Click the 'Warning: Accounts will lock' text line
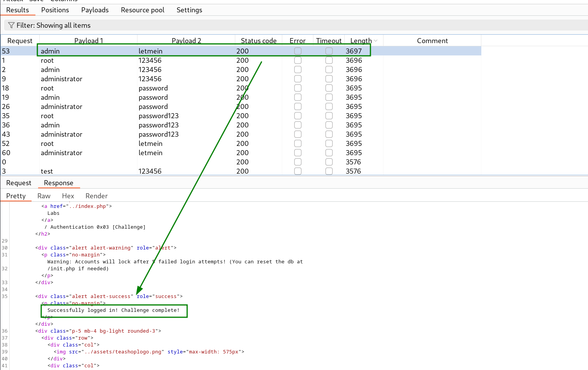 click(x=175, y=262)
